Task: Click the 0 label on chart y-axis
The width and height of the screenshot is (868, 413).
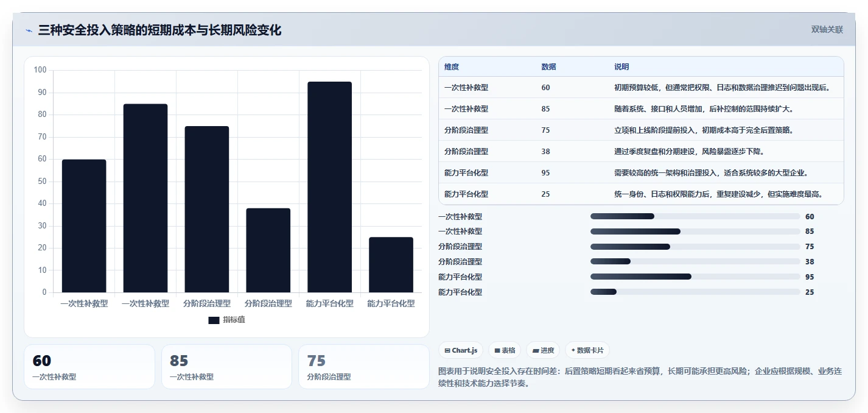Action: point(44,292)
